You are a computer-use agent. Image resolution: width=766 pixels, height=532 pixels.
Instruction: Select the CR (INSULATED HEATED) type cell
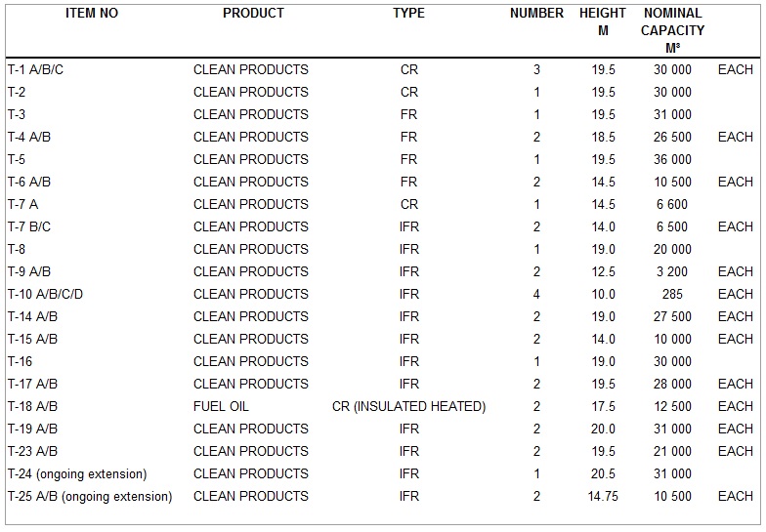(x=408, y=407)
